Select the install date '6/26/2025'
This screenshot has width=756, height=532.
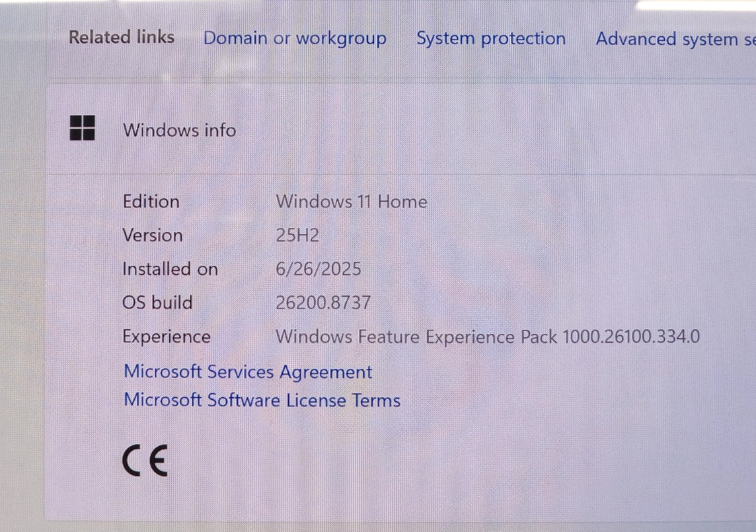click(x=319, y=269)
